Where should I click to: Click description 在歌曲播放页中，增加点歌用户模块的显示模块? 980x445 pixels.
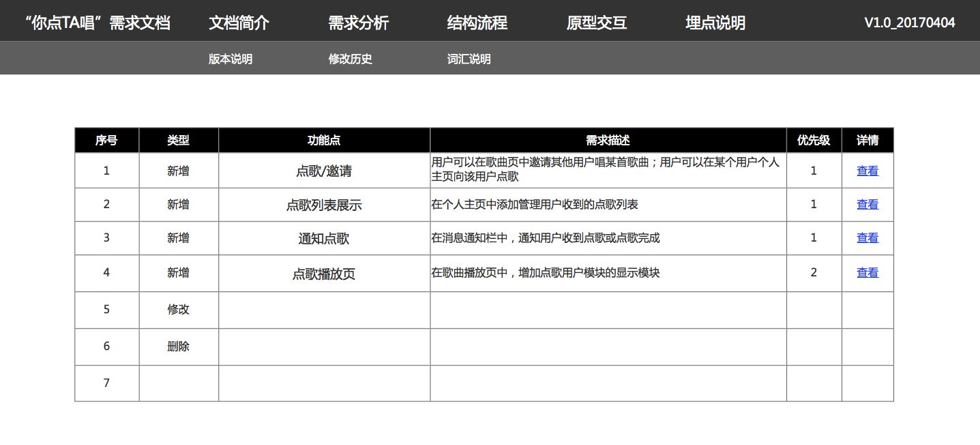pos(546,272)
